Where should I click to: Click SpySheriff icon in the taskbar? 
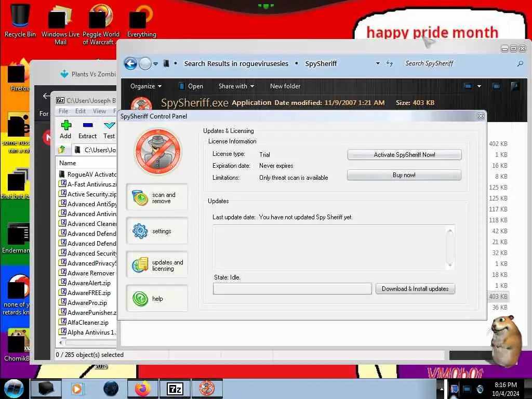[x=207, y=389]
